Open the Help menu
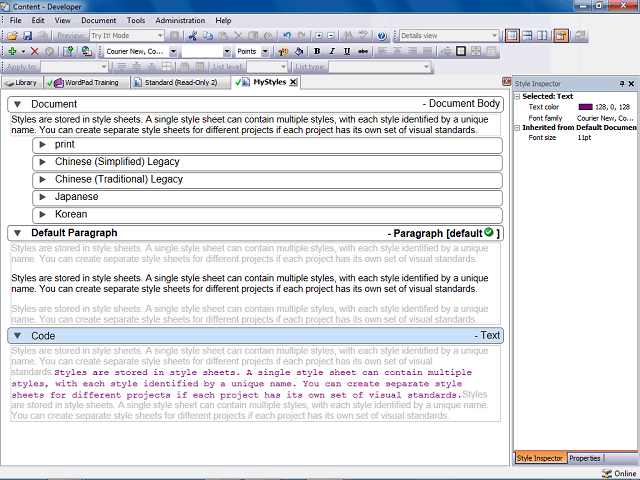 (223, 20)
